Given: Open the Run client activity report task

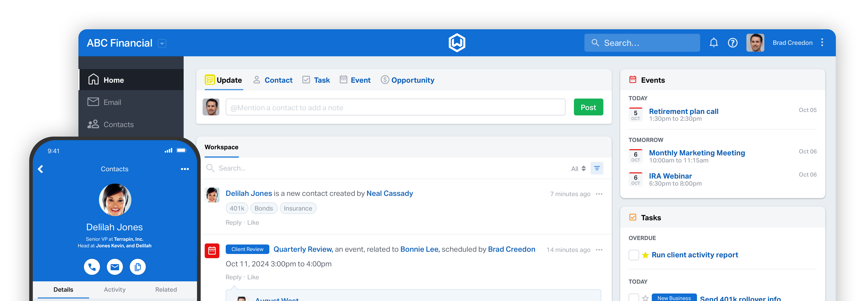Looking at the screenshot, I should click(x=695, y=255).
